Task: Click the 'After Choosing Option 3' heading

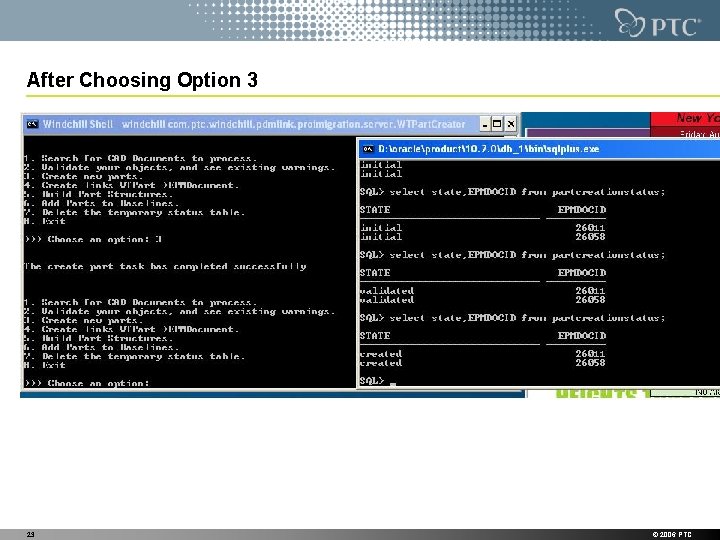Action: click(142, 80)
